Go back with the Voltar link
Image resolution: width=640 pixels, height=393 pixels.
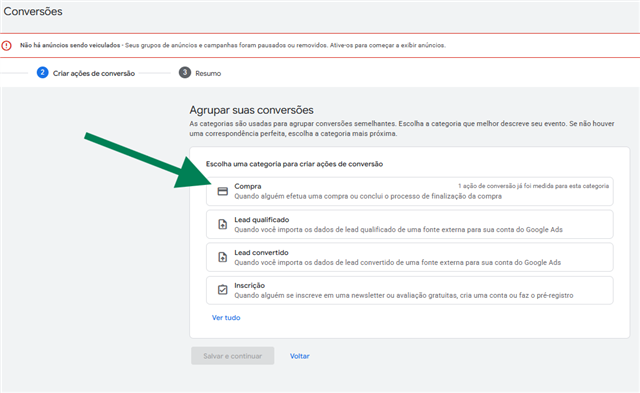pyautogui.click(x=300, y=356)
